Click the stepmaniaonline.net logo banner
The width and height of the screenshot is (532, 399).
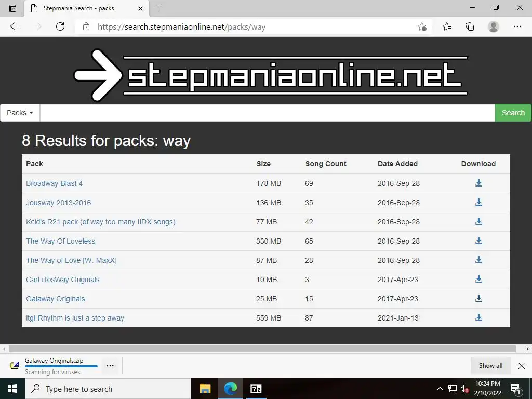[270, 75]
